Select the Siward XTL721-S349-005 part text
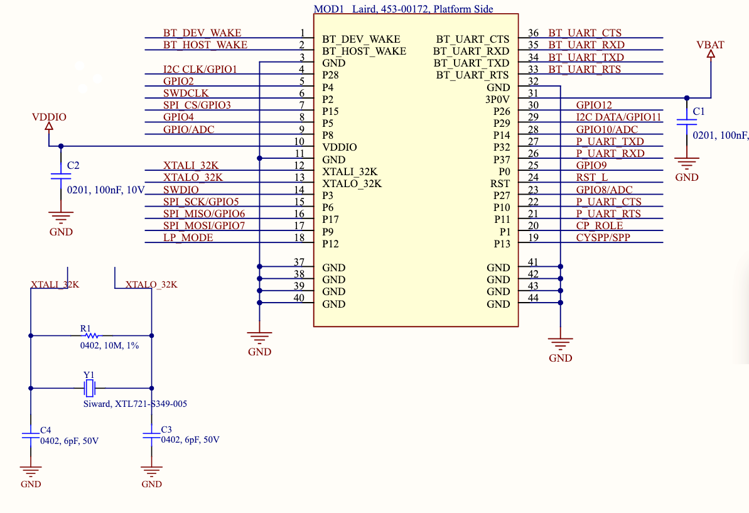Image resolution: width=749 pixels, height=513 pixels. point(135,404)
